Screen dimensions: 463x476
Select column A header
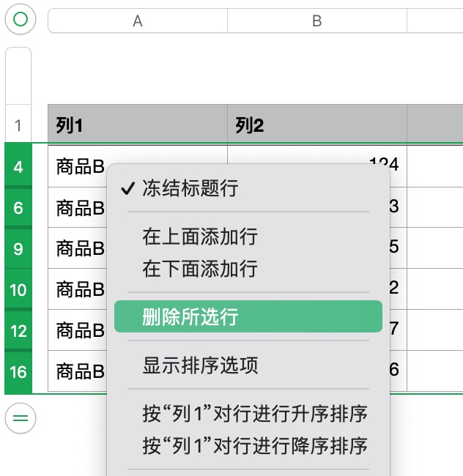pyautogui.click(x=137, y=21)
